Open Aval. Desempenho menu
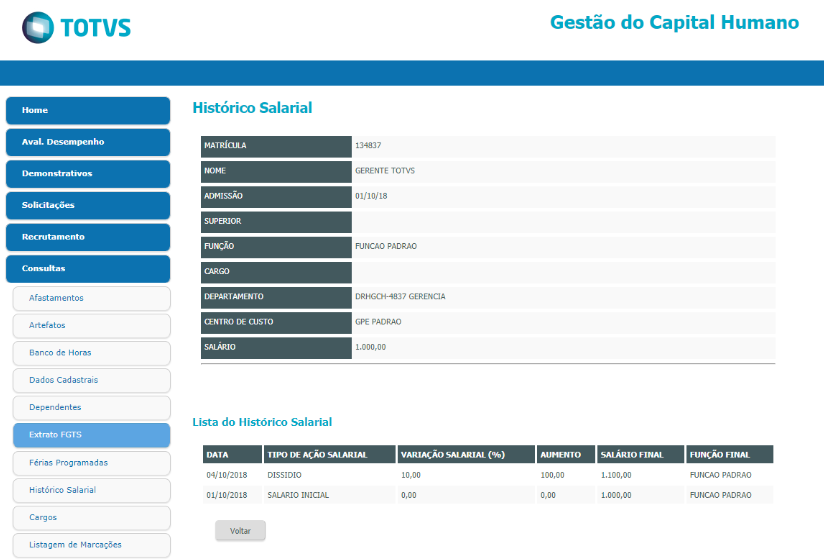The image size is (824, 560). tap(88, 142)
